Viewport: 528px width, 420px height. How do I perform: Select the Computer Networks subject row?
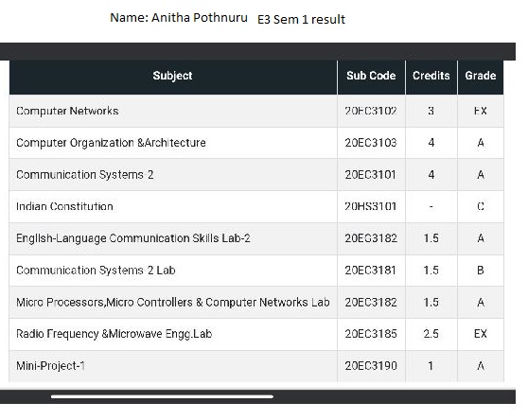[x=256, y=111]
